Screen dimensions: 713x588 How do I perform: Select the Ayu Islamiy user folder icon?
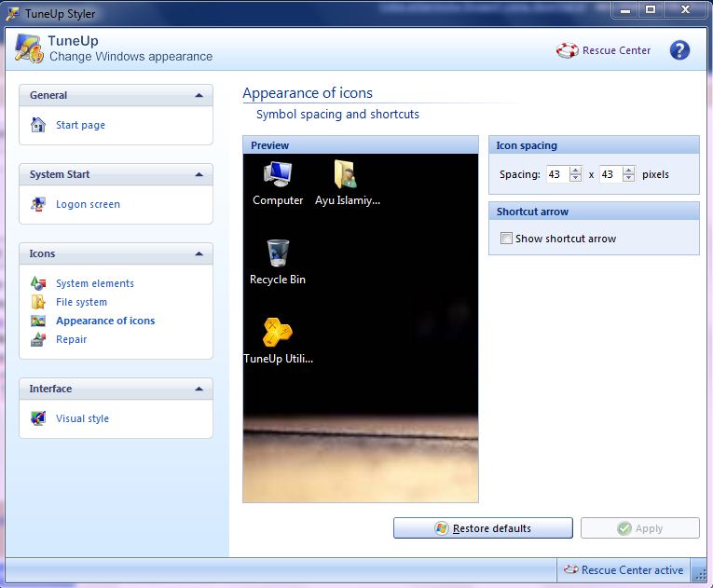coord(346,173)
